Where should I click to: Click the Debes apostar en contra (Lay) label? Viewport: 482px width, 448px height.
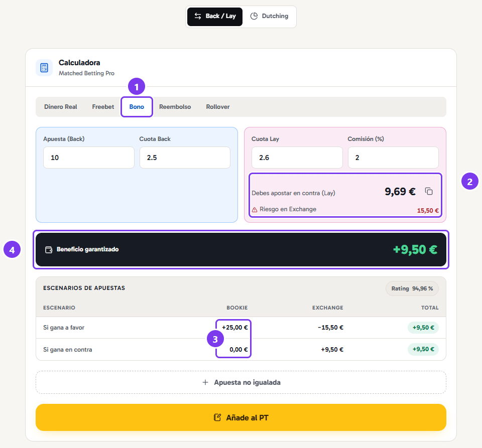coord(293,193)
